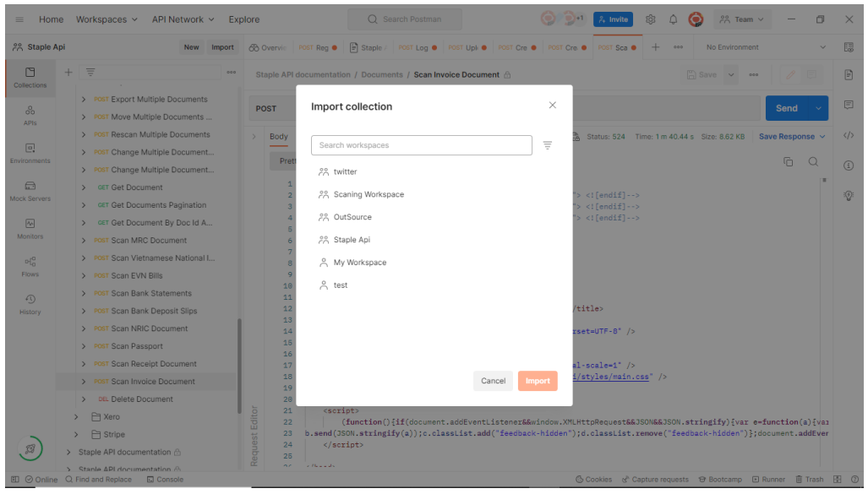Switch to the Overview tab
This screenshot has width=868, height=494.
(268, 47)
